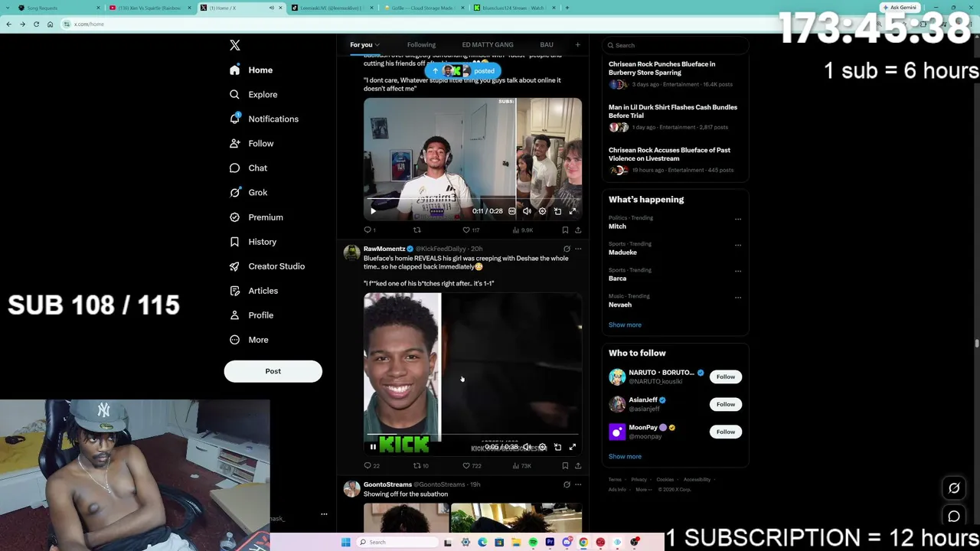
Task: Like the post with 117 likes
Action: tap(471, 230)
